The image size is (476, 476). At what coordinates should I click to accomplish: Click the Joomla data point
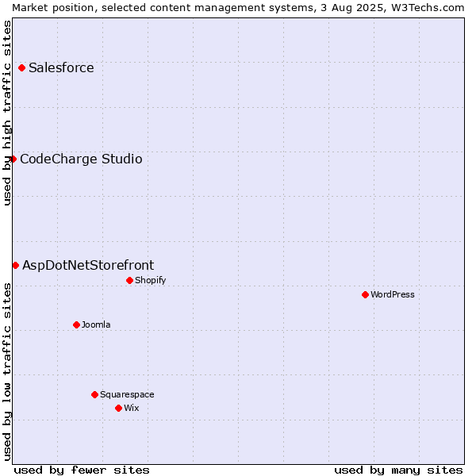tap(76, 325)
